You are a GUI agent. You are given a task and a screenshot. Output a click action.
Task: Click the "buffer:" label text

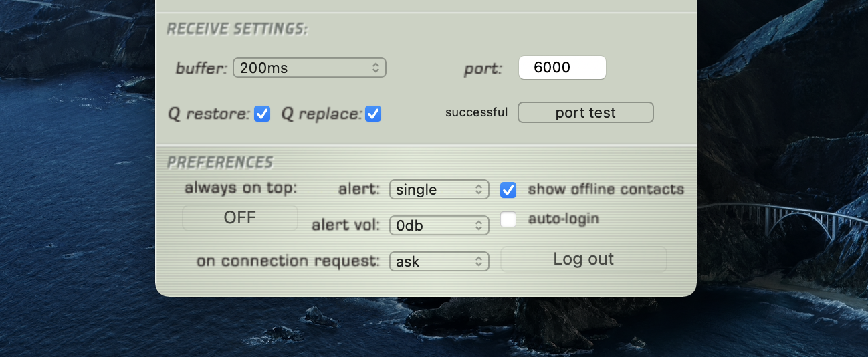201,68
